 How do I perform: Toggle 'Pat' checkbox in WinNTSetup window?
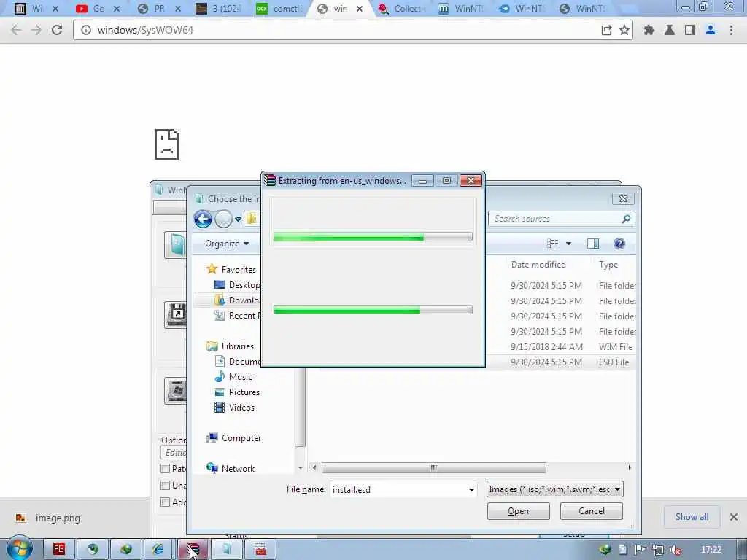(166, 469)
